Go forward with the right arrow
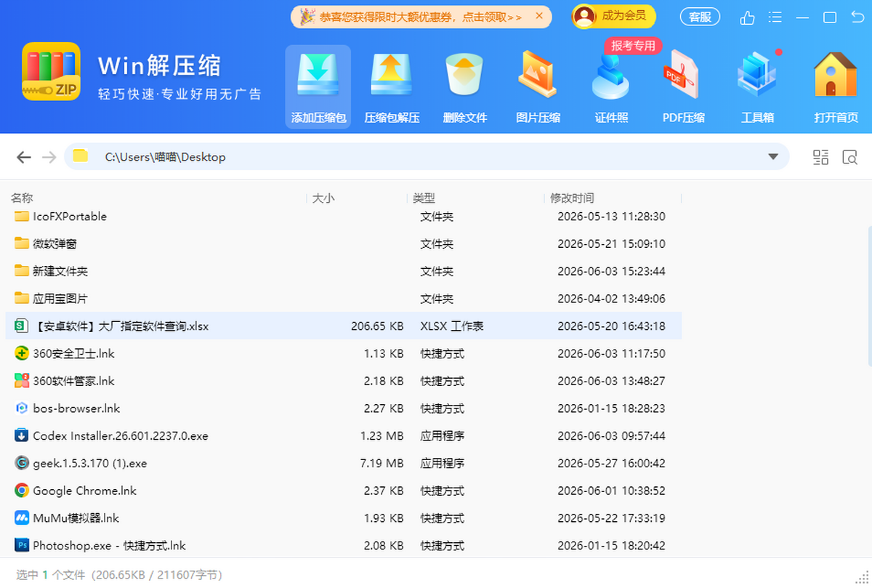Screen dimensions: 872x588 point(49,157)
